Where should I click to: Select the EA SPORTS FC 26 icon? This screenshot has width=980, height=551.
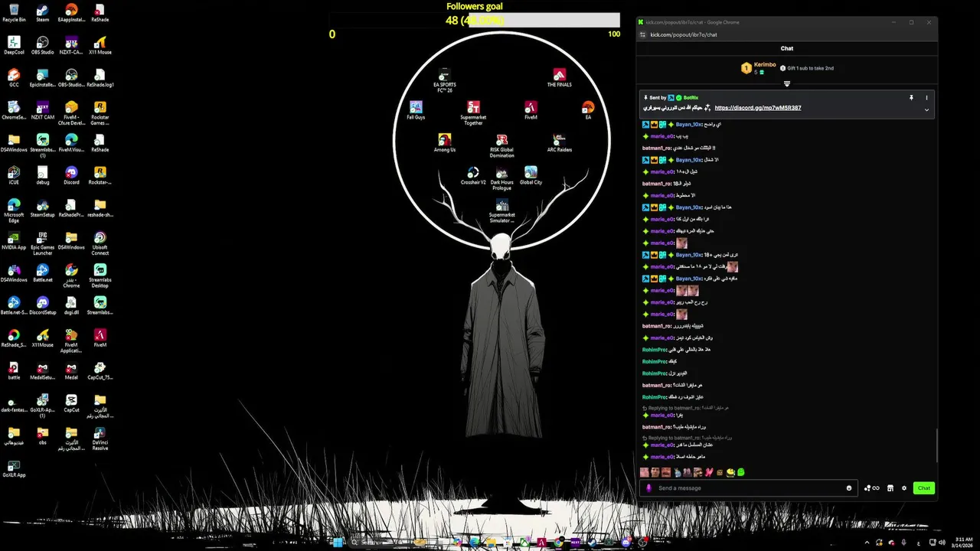coord(445,80)
